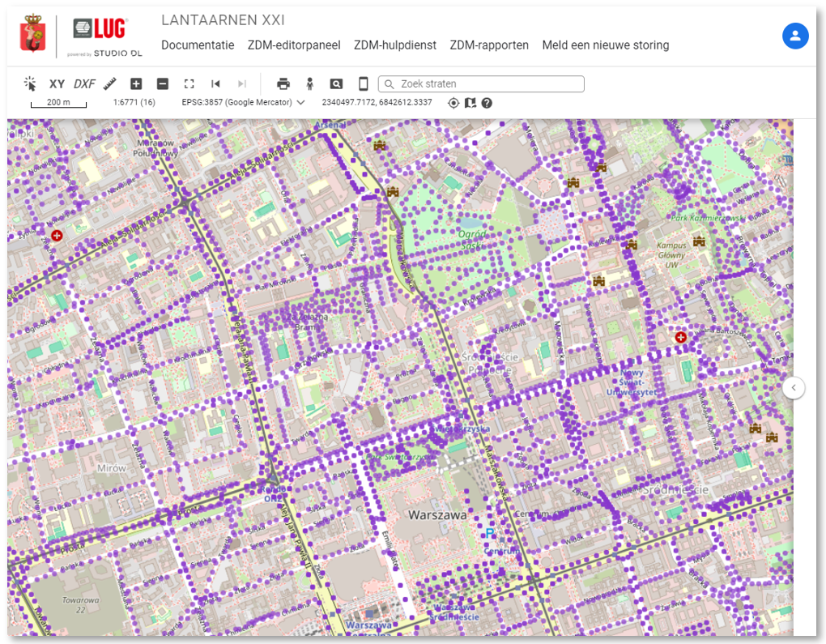
Task: Open the ZDM-editorpaneel link
Action: 294,45
